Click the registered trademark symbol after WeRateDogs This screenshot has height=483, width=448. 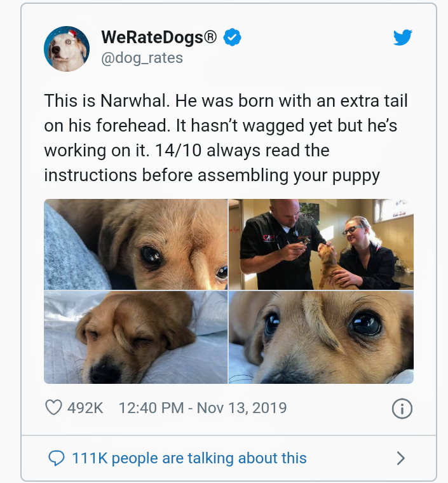212,37
